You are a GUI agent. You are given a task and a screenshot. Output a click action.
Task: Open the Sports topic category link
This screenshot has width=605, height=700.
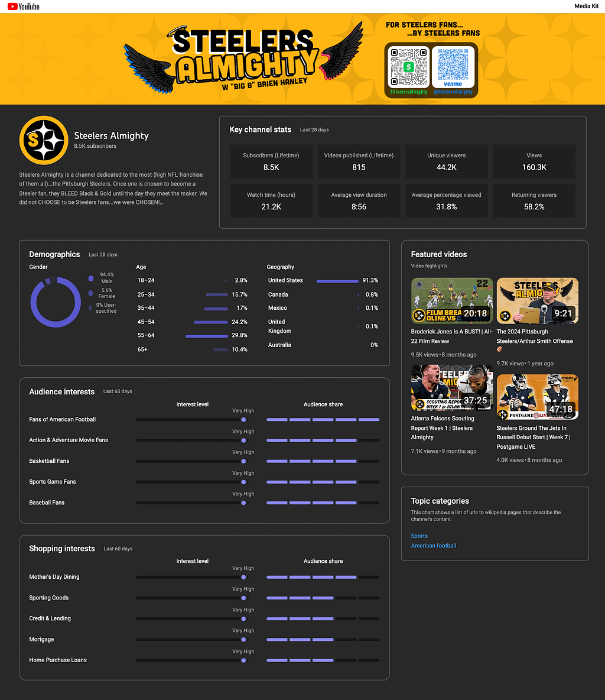419,536
